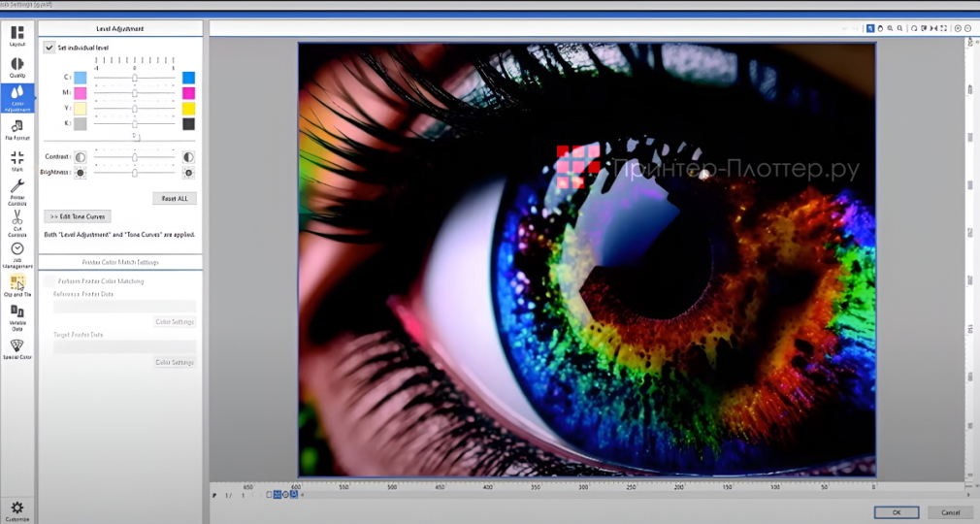Select the File Format icon
This screenshot has height=524, width=980.
click(x=17, y=129)
